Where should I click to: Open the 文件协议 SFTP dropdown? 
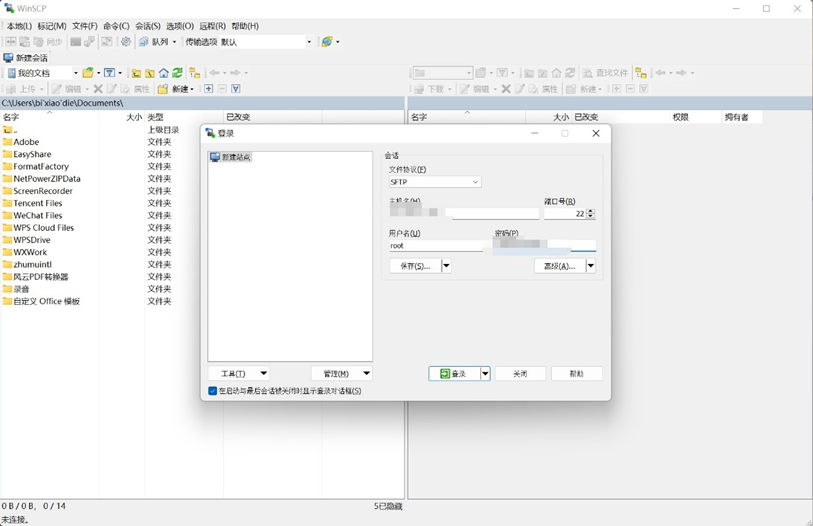435,182
